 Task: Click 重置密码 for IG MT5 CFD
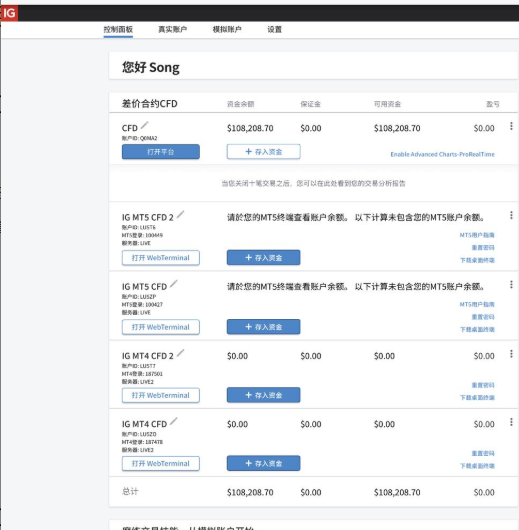[483, 317]
